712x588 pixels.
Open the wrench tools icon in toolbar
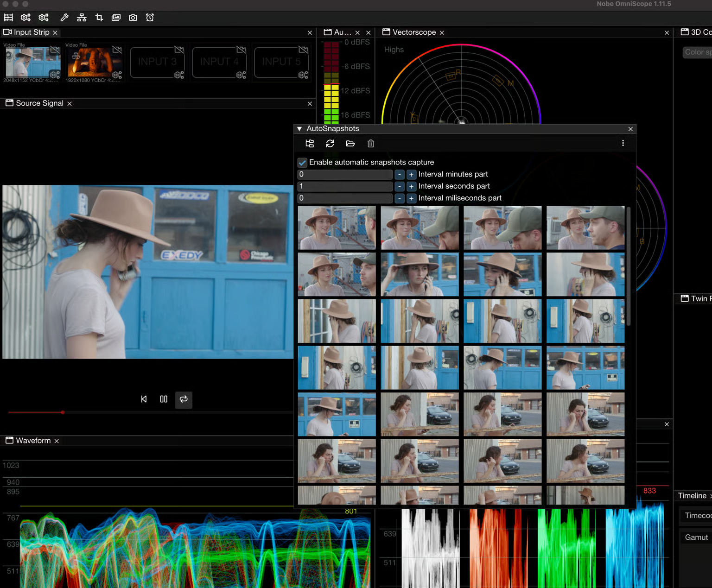64,18
